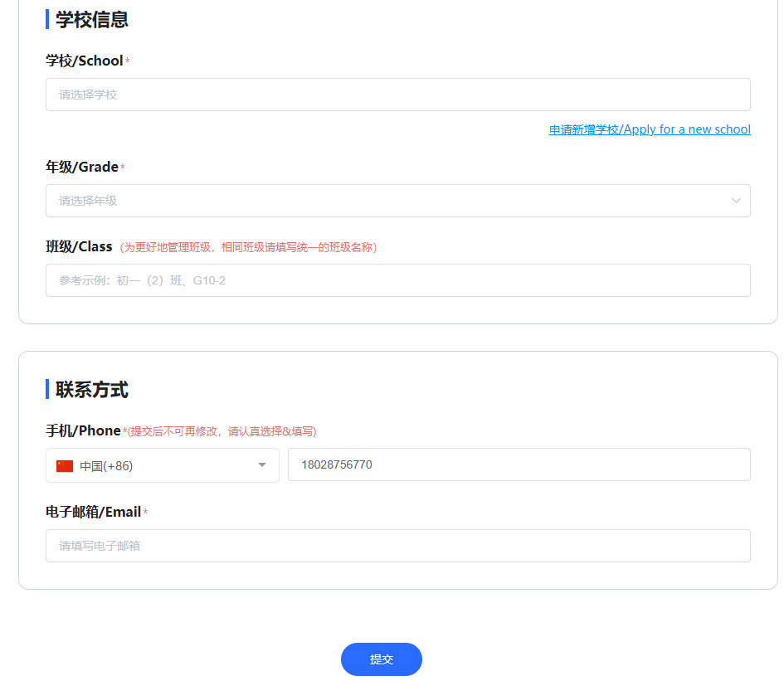The image size is (784, 700).
Task: Expand the 中国(+86) country code dropdown
Action: 162,465
